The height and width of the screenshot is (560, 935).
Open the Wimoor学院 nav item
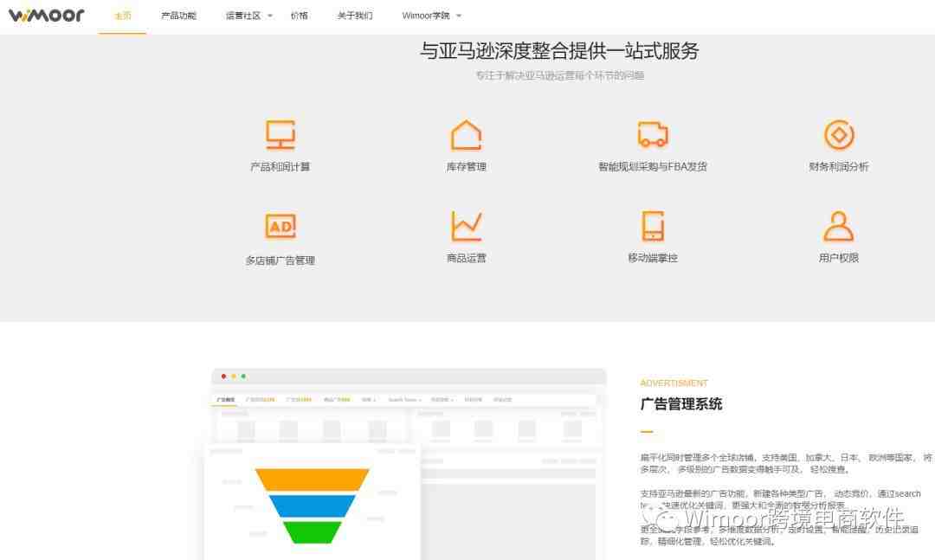[426, 16]
